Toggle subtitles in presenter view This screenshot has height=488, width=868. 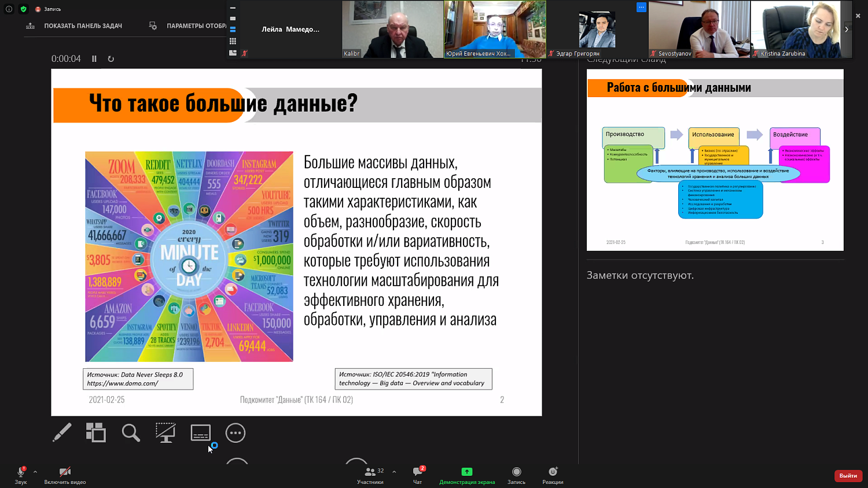201,432
